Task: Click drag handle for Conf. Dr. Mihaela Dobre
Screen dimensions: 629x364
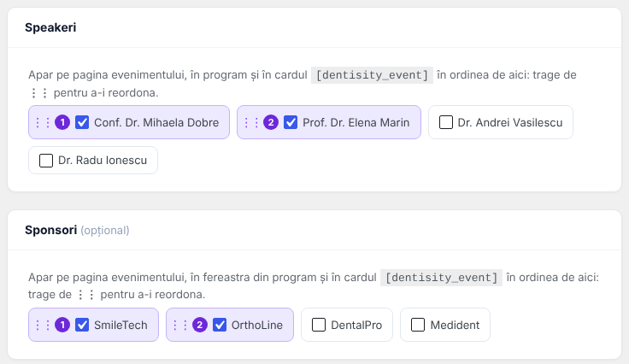Action: (43, 123)
